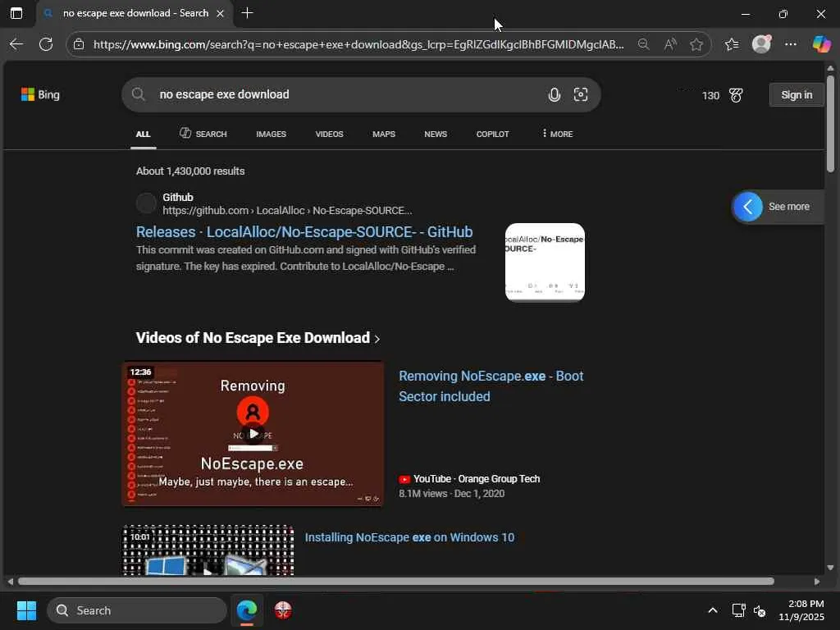The height and width of the screenshot is (630, 840).
Task: Click YouTube · Orange Group Tech source
Action: pyautogui.click(x=469, y=479)
